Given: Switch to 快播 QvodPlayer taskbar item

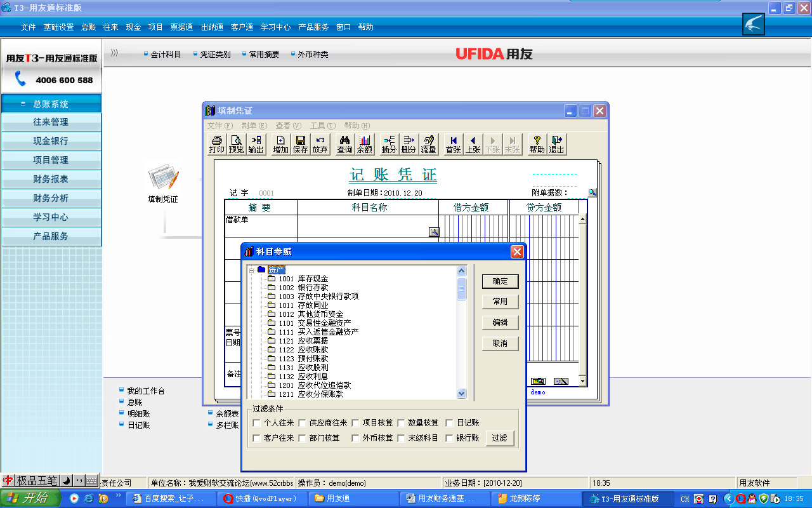Looking at the screenshot, I should click(261, 498).
